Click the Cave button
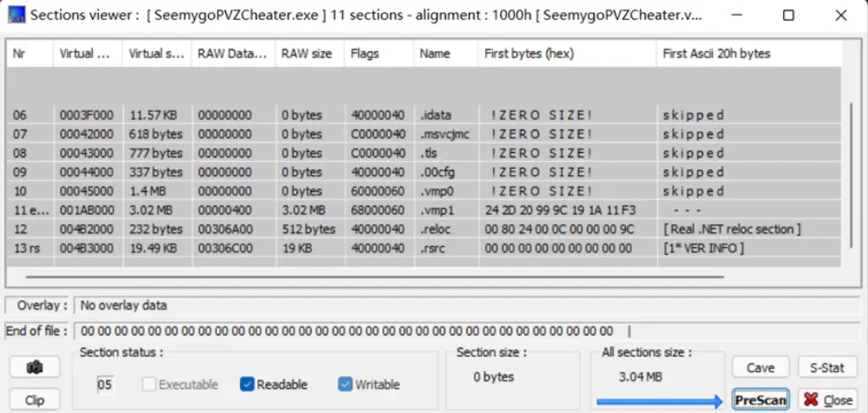Image resolution: width=868 pixels, height=413 pixels. coord(760,367)
